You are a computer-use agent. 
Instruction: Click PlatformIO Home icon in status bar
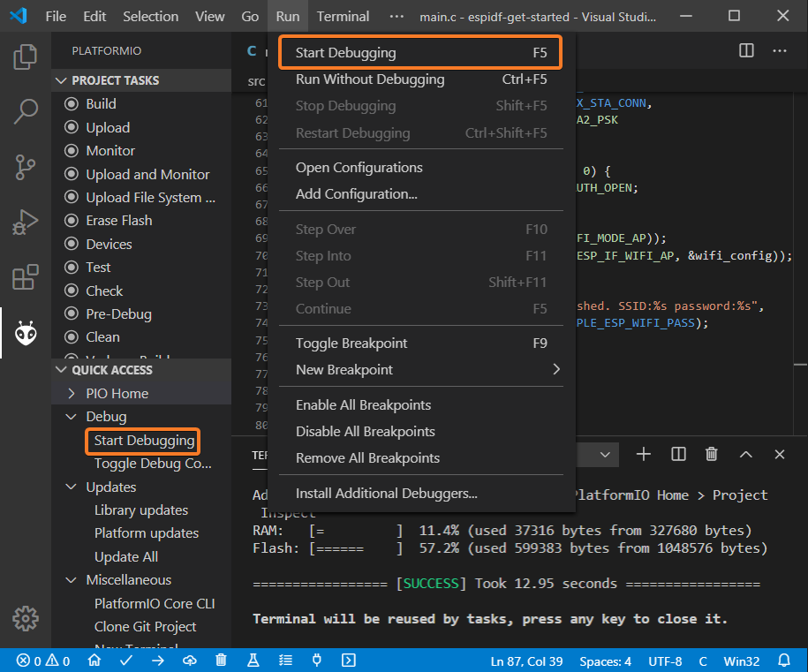(94, 661)
